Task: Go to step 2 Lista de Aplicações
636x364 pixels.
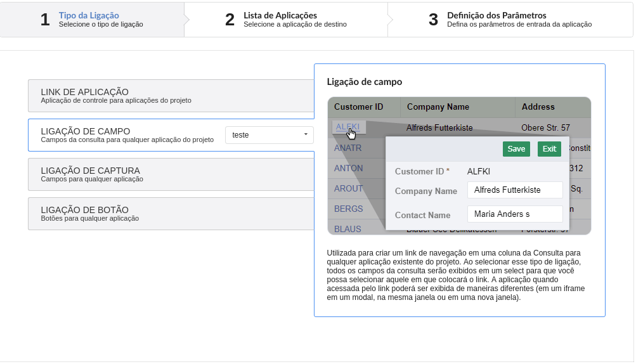Action: (x=286, y=20)
